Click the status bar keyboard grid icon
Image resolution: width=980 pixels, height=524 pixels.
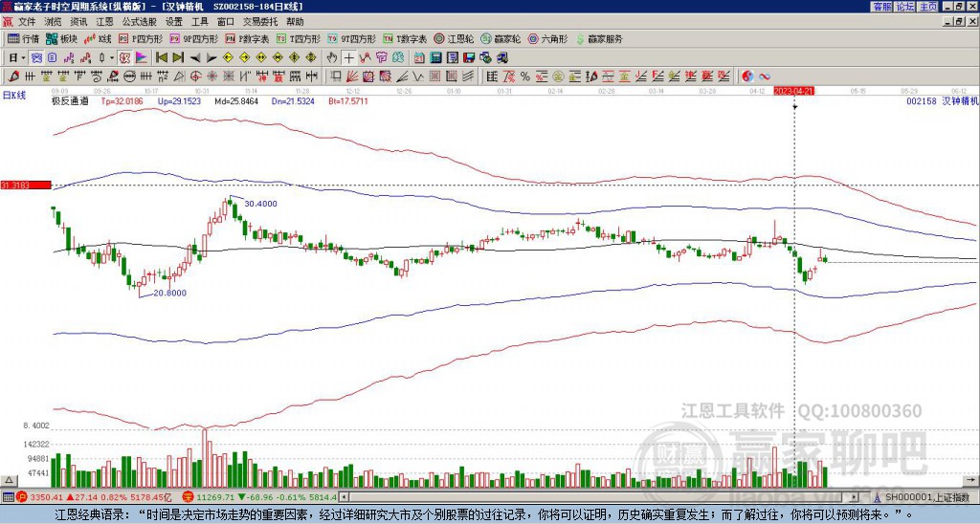point(8,497)
